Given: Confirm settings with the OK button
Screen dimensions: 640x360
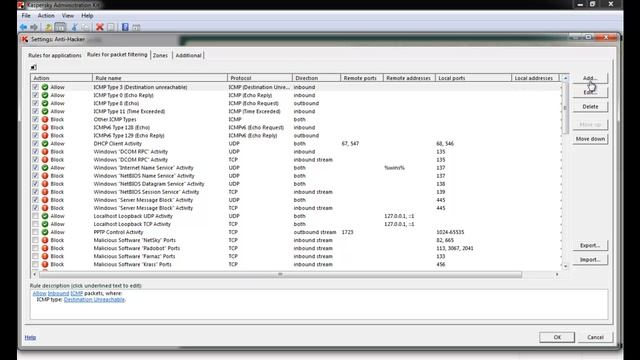Looking at the screenshot, I should [x=557, y=337].
